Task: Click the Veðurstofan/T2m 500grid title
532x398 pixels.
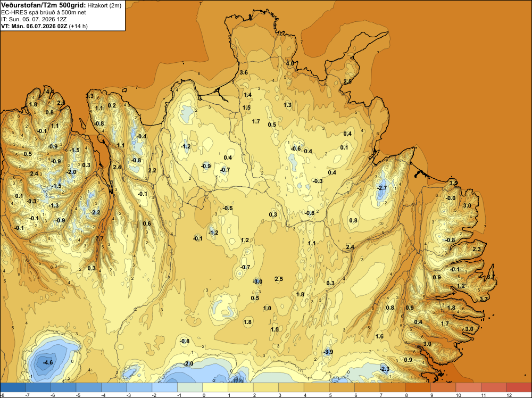Action: point(44,5)
